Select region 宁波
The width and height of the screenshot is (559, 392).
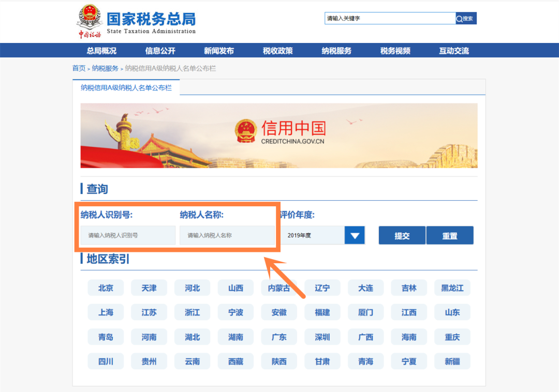click(236, 312)
